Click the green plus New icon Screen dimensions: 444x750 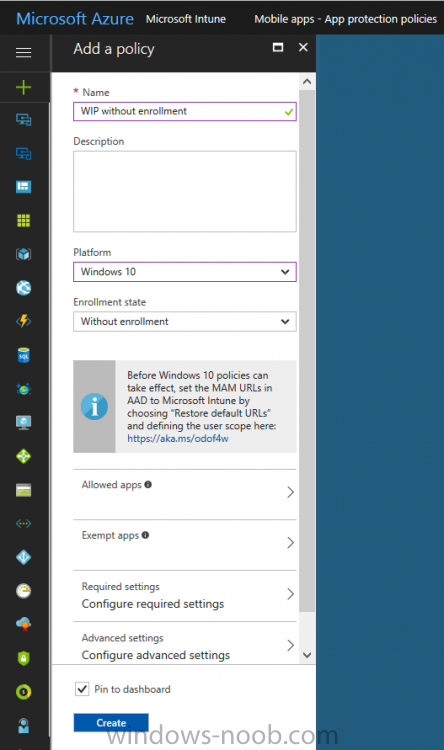click(x=23, y=88)
